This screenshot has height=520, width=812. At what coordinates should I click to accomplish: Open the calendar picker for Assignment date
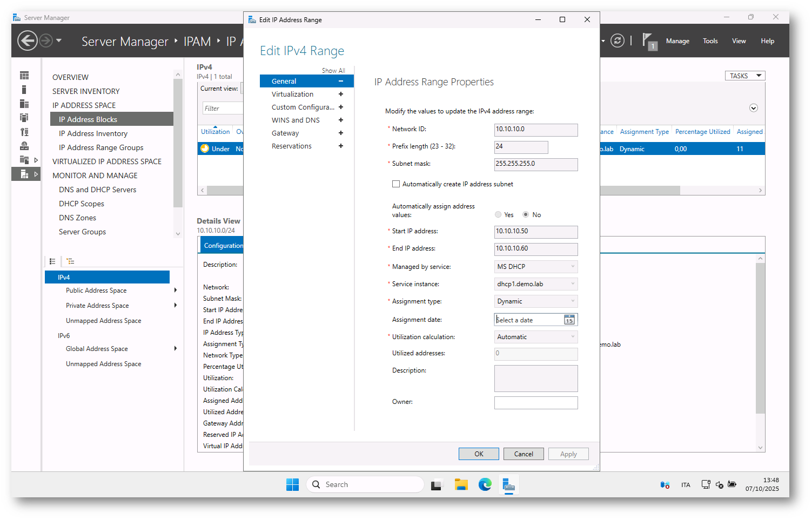point(569,320)
